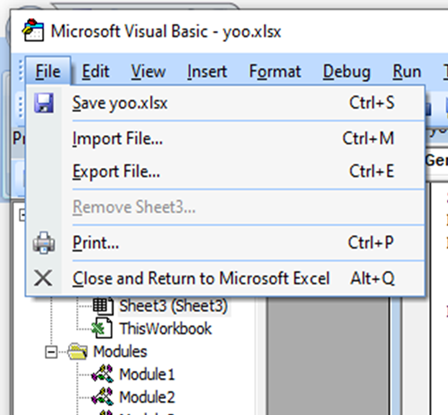Open the Edit menu
The width and height of the screenshot is (448, 415).
pos(96,71)
